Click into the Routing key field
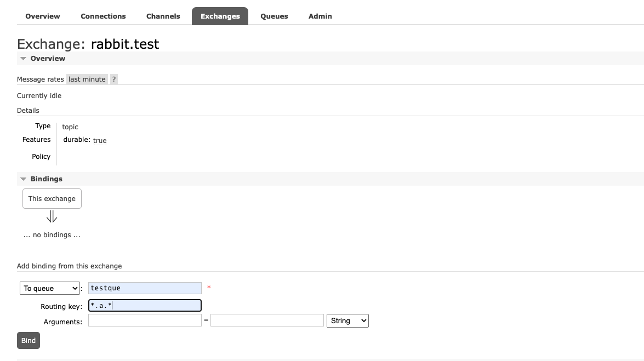This screenshot has width=644, height=361. [145, 306]
